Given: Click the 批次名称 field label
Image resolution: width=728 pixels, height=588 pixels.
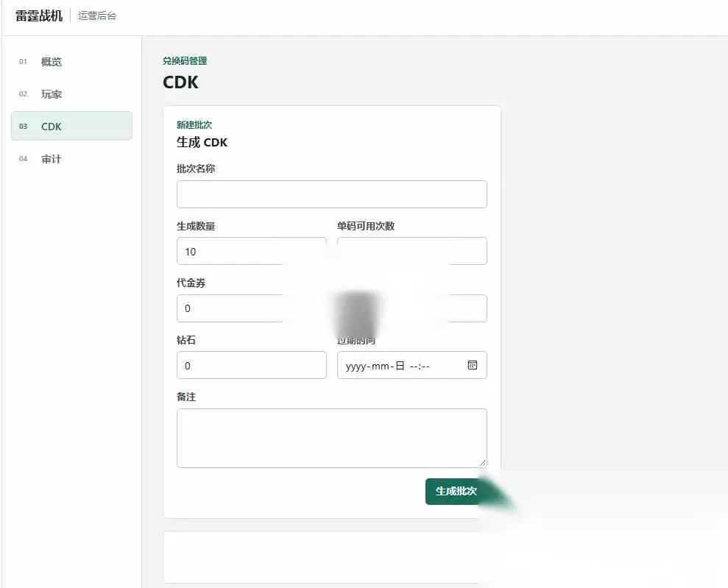Looking at the screenshot, I should click(x=196, y=169).
